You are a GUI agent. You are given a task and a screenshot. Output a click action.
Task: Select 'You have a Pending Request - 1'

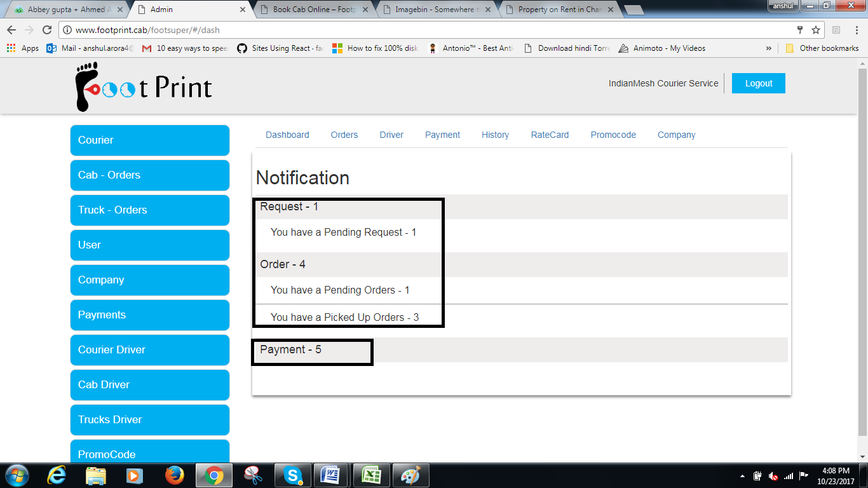point(343,233)
